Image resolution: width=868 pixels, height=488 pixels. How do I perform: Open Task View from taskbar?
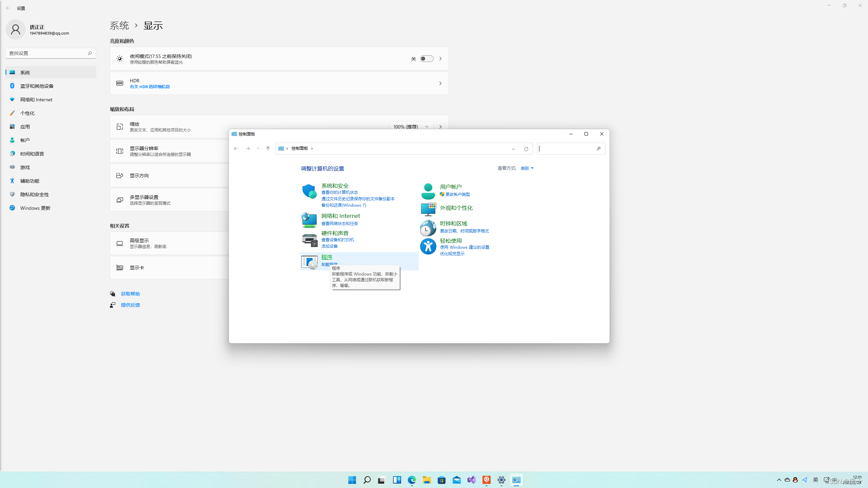382,480
